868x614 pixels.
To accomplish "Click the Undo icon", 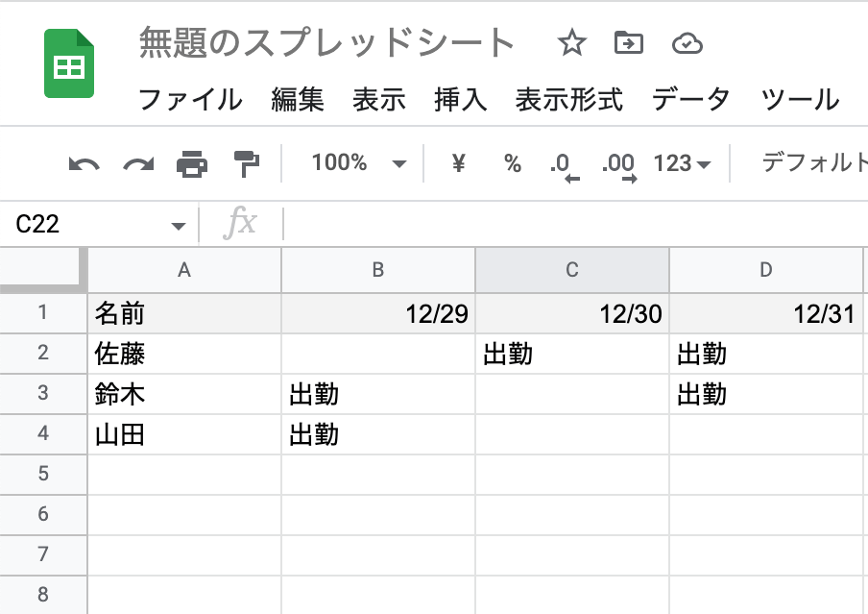I will pyautogui.click(x=84, y=163).
